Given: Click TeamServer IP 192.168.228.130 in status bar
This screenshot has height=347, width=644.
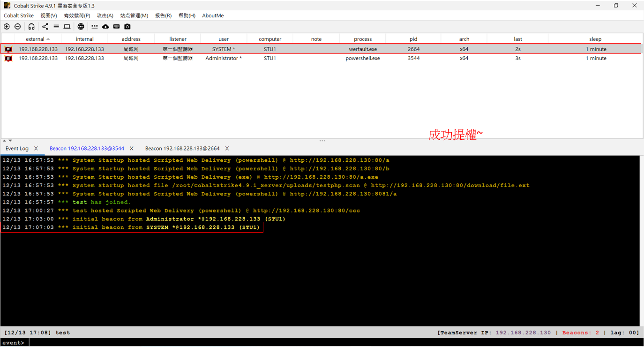Looking at the screenshot, I should click(x=523, y=333).
